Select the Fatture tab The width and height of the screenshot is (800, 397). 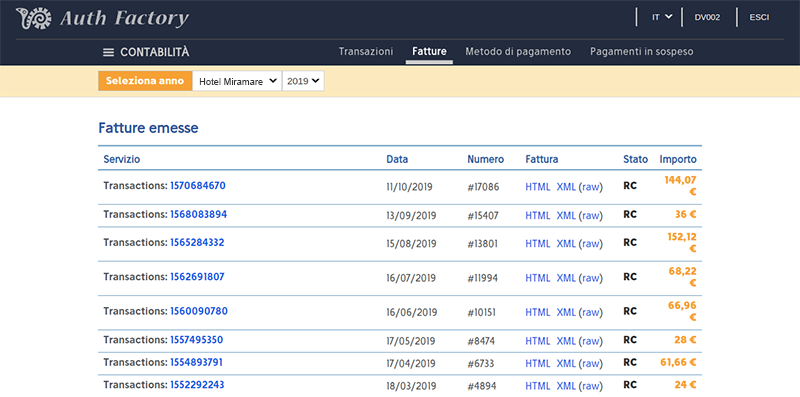tap(429, 52)
